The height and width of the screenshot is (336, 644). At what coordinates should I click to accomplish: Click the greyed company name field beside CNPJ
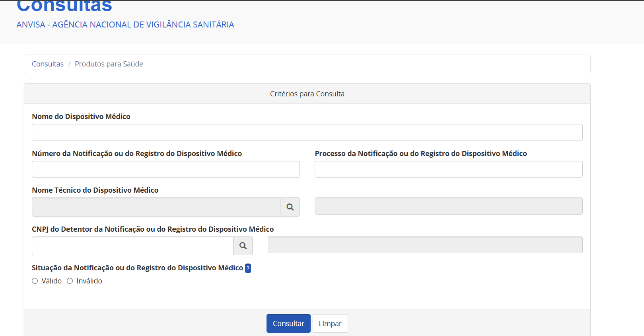pos(425,245)
